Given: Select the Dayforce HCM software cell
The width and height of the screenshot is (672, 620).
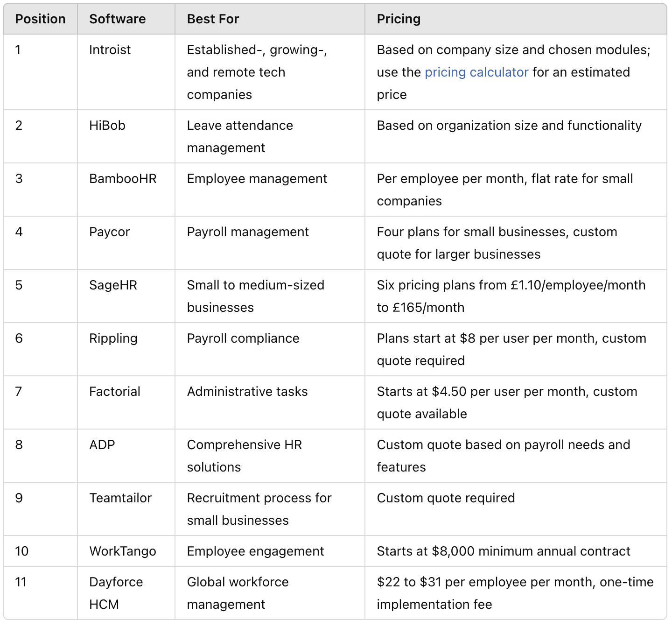Looking at the screenshot, I should (126, 593).
